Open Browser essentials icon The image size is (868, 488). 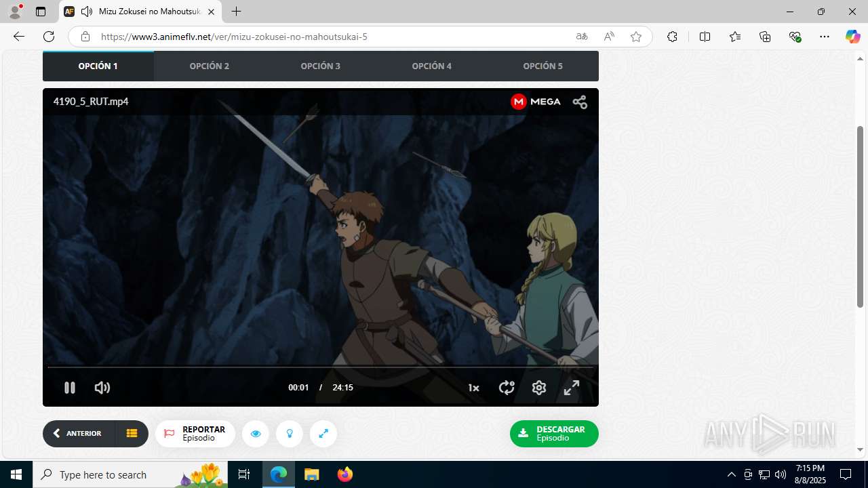(795, 37)
